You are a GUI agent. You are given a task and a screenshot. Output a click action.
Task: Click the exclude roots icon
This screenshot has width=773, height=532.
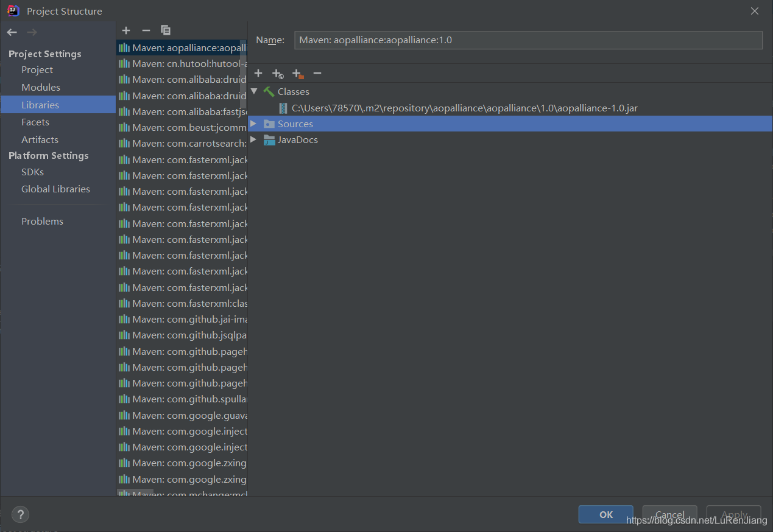coord(298,74)
